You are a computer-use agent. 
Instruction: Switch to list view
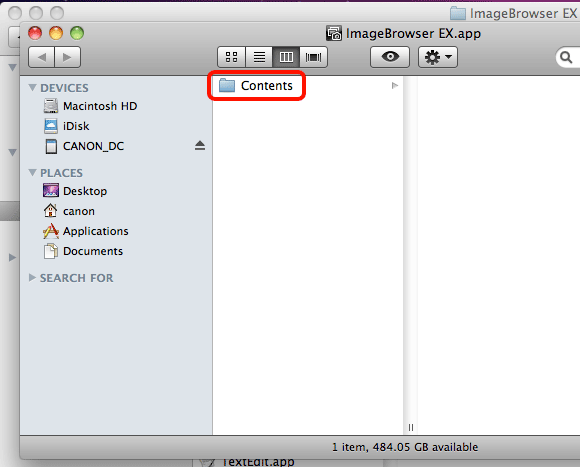[x=259, y=57]
